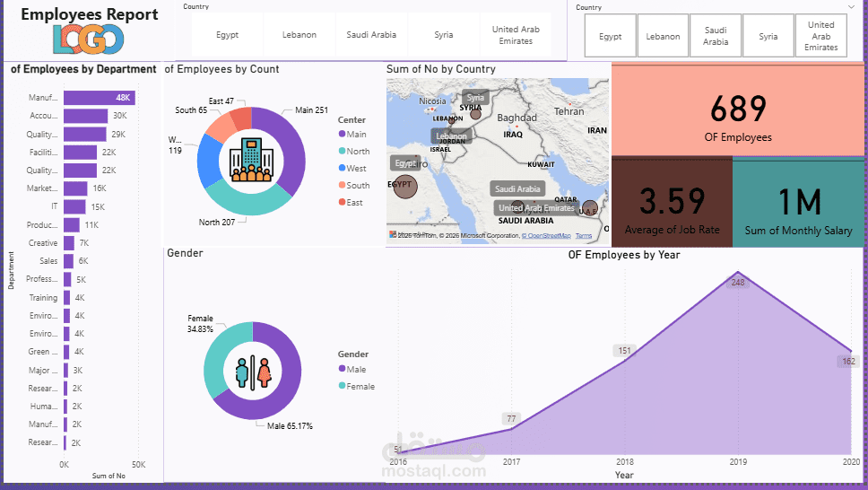Click the Saudi Arabia map label
The width and height of the screenshot is (868, 490).
tap(517, 188)
